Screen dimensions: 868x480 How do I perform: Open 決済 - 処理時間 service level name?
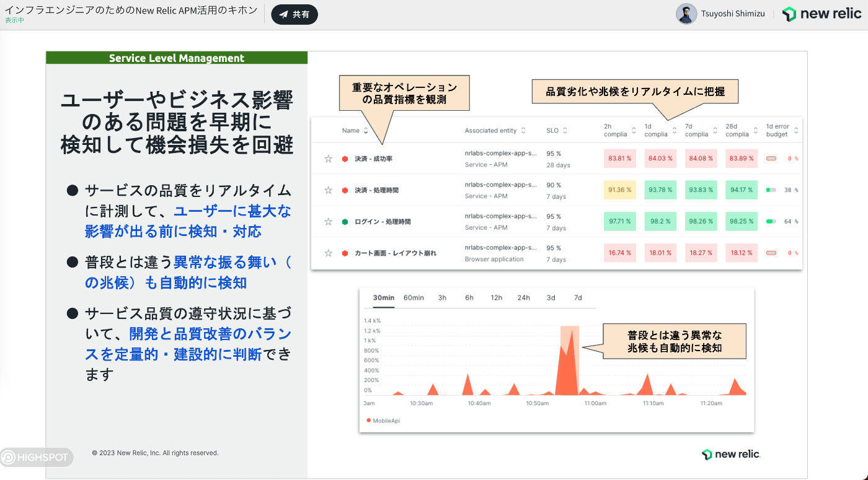click(376, 190)
